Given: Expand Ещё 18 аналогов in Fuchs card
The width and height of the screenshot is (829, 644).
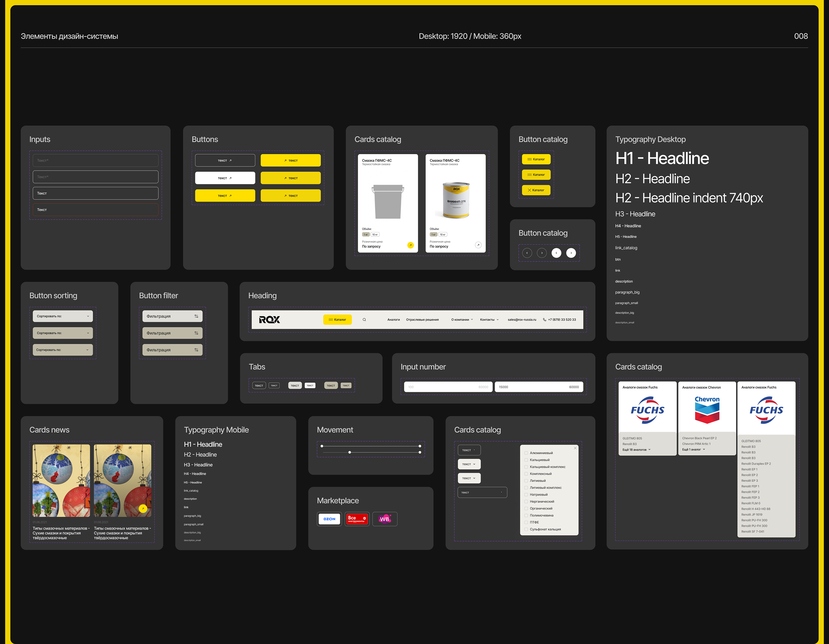Looking at the screenshot, I should [x=636, y=450].
